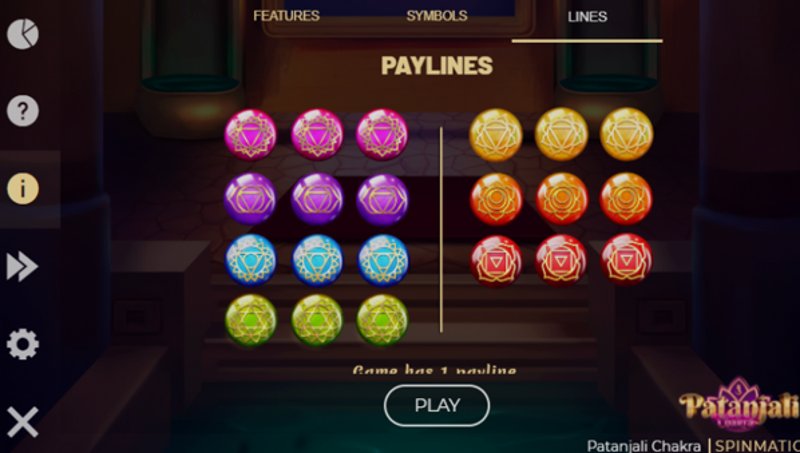Click the PLAY button
This screenshot has height=453, width=800.
click(x=437, y=406)
